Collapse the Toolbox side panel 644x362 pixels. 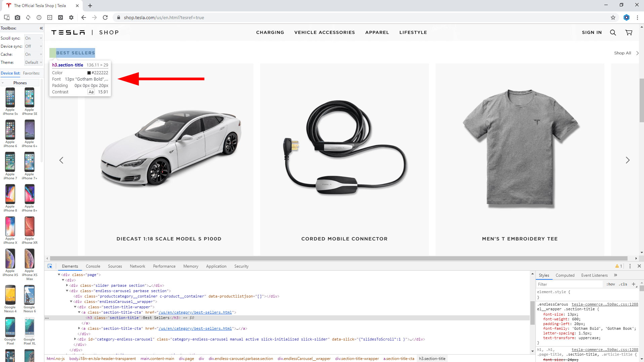[41, 28]
